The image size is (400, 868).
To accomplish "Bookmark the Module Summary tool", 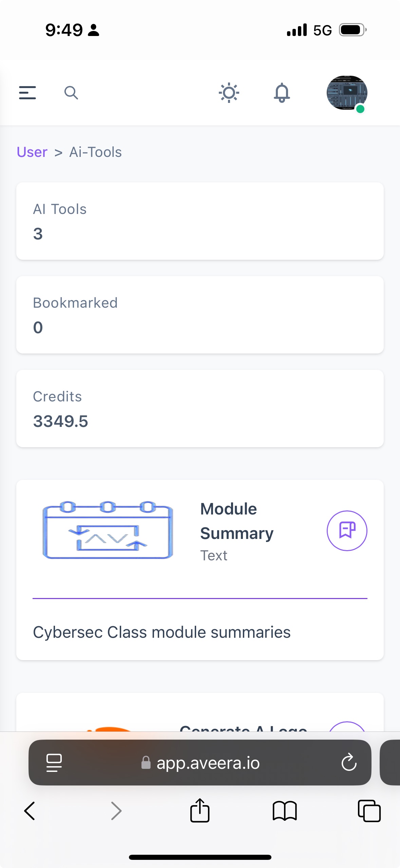I will click(x=347, y=530).
